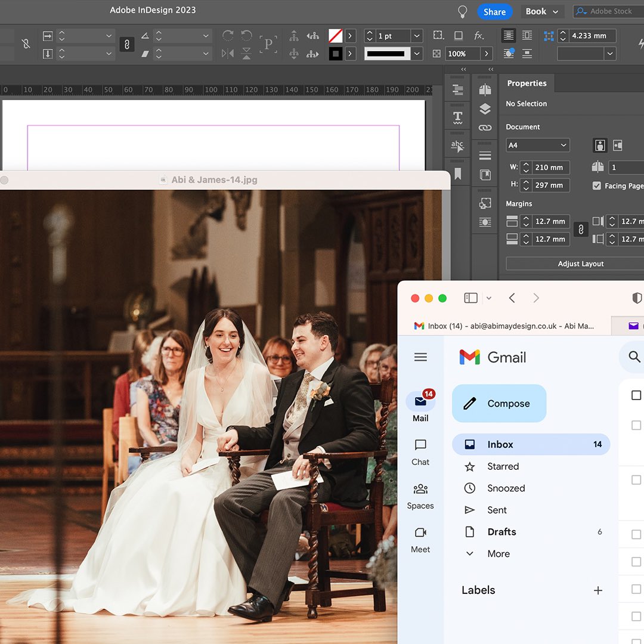
Task: Open the stroke weight 1 pt dropdown
Action: [417, 36]
